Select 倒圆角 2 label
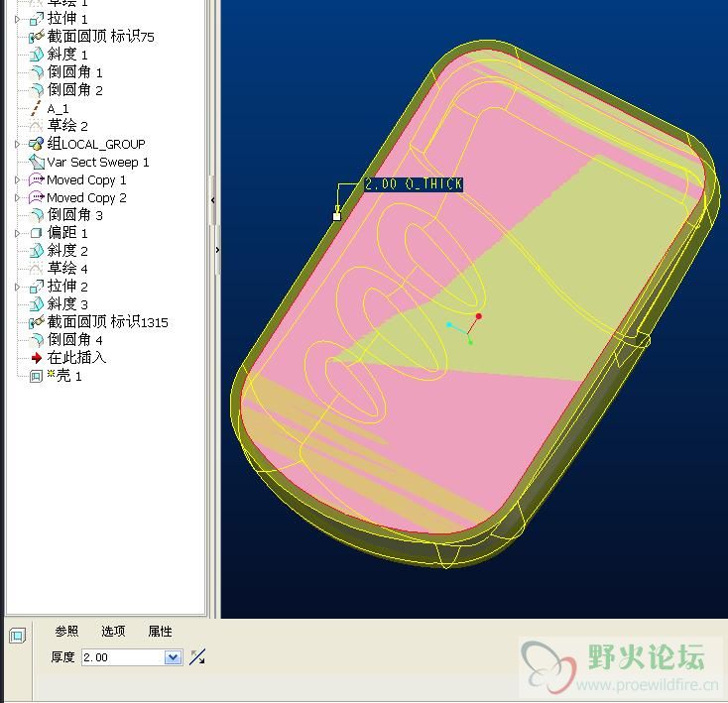Screen dimensions: 728x703 tap(74, 90)
